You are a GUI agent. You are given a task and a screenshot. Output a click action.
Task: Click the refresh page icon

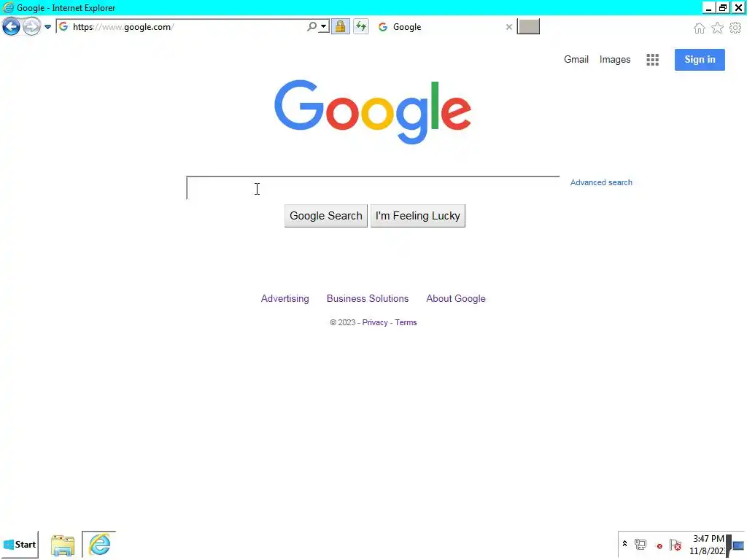point(360,27)
